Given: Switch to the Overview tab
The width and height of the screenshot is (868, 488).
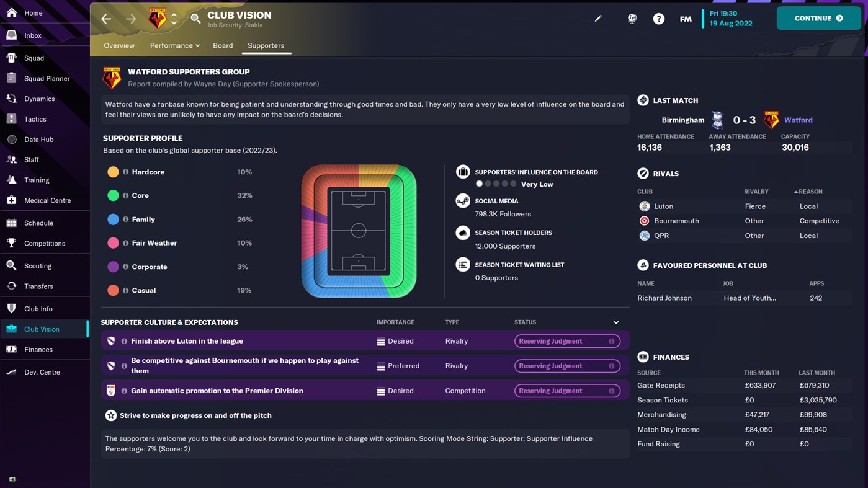Looking at the screenshot, I should 119,45.
